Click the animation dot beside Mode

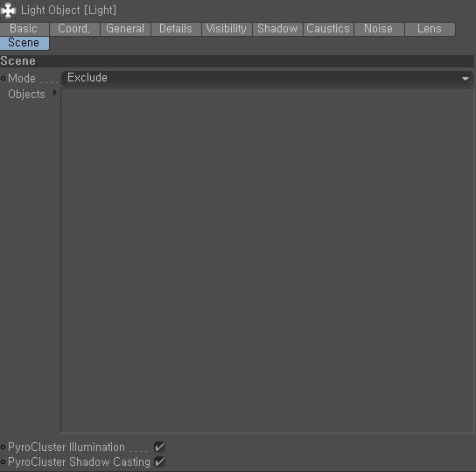pyautogui.click(x=3, y=79)
